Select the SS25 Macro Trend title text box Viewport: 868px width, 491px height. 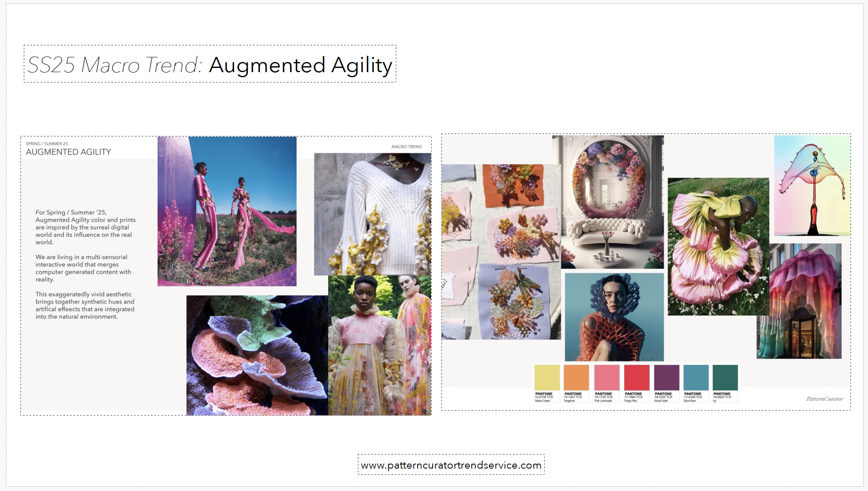209,65
